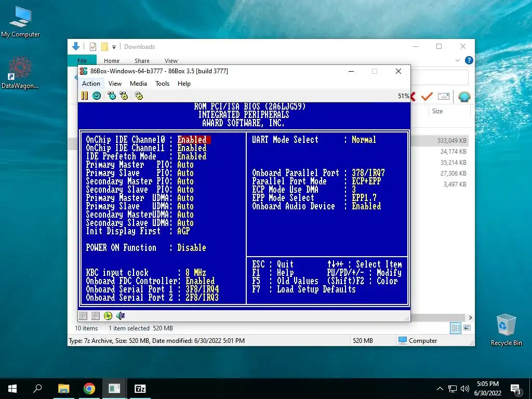Viewport: 532px width, 399px height.
Task: Open the Help menu in 86Box
Action: click(x=184, y=84)
